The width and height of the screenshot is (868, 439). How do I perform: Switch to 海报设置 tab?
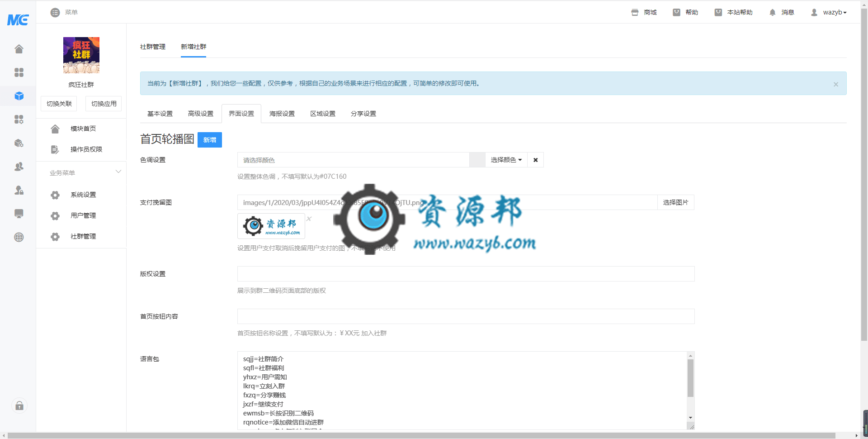point(282,114)
